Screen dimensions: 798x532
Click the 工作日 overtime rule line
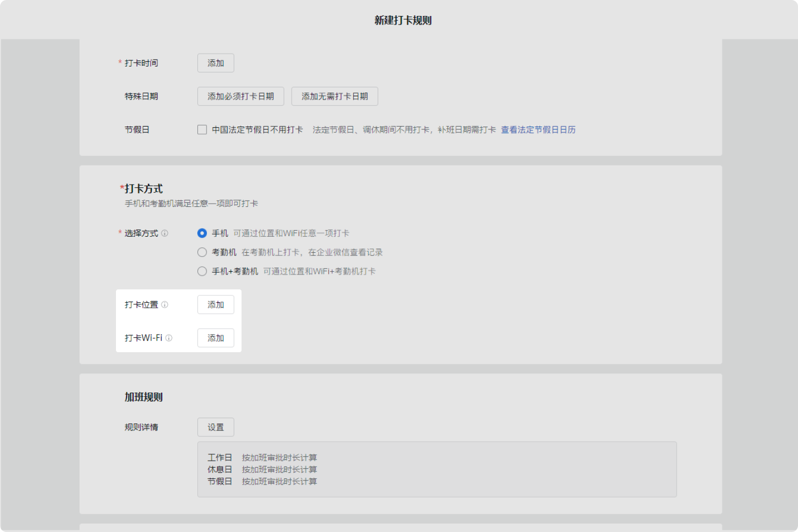(262, 458)
